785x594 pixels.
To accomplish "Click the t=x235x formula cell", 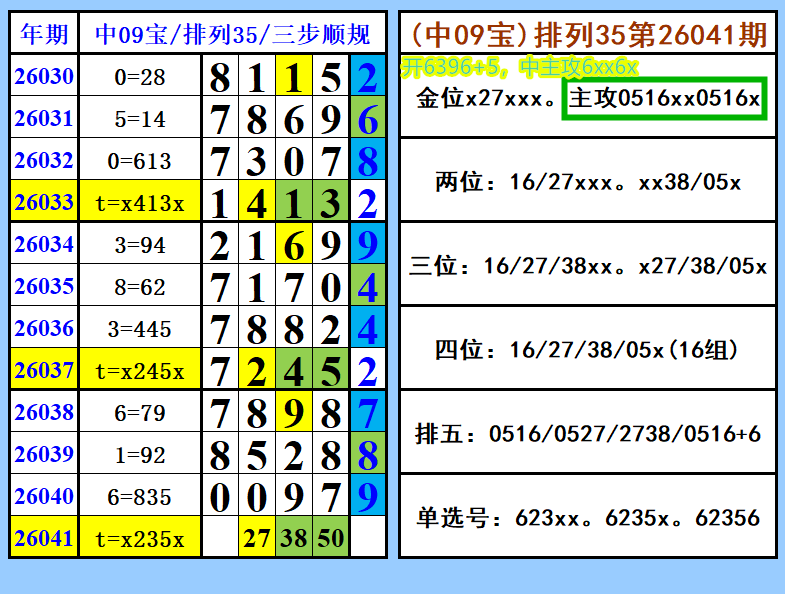I will (140, 538).
